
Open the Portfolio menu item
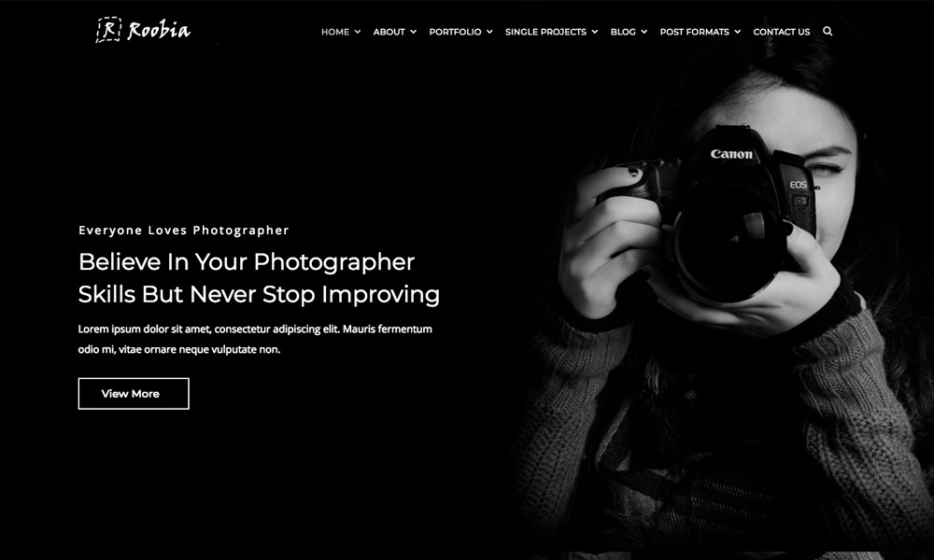tap(455, 32)
